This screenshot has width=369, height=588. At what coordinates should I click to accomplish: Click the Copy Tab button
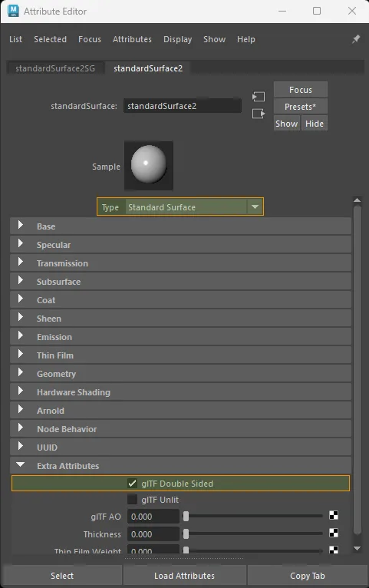pyautogui.click(x=308, y=576)
